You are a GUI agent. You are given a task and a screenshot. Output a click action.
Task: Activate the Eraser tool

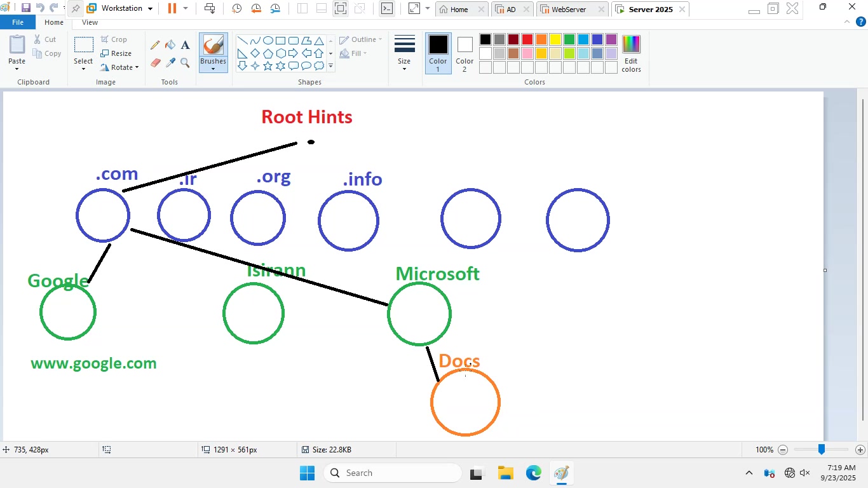[155, 63]
